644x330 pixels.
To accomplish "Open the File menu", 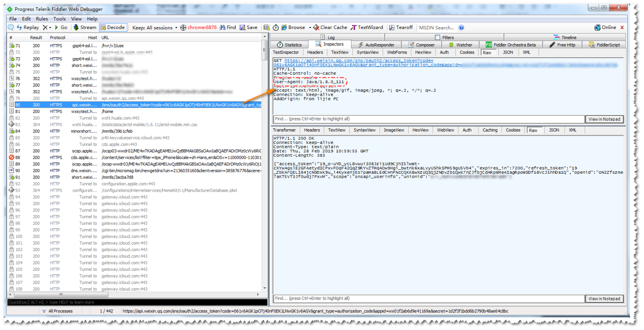I will [13, 19].
